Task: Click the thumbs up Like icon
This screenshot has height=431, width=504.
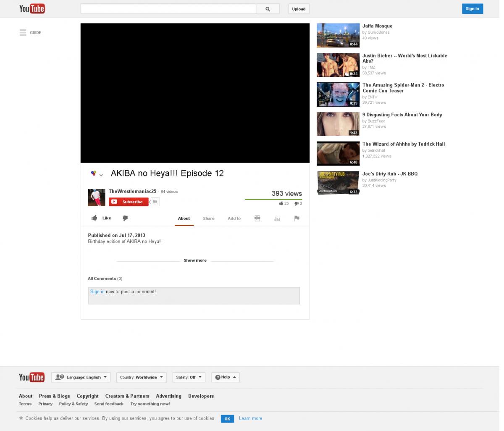Action: 94,218
